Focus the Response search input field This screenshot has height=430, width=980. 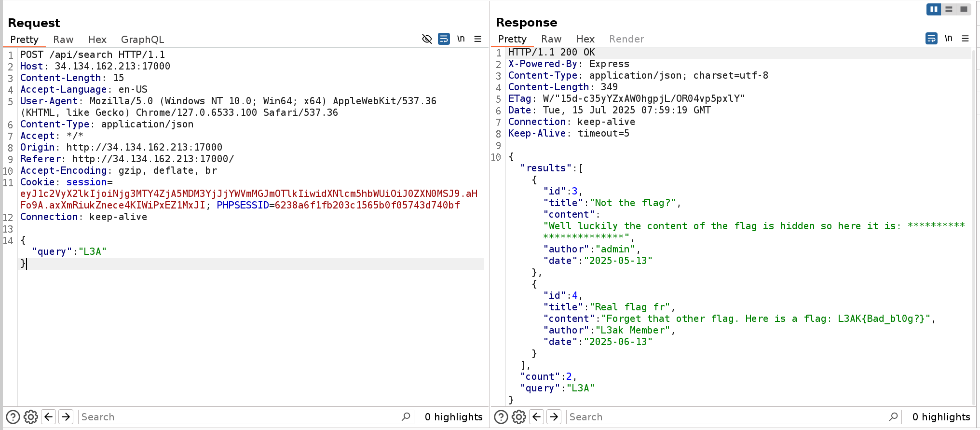click(x=734, y=416)
